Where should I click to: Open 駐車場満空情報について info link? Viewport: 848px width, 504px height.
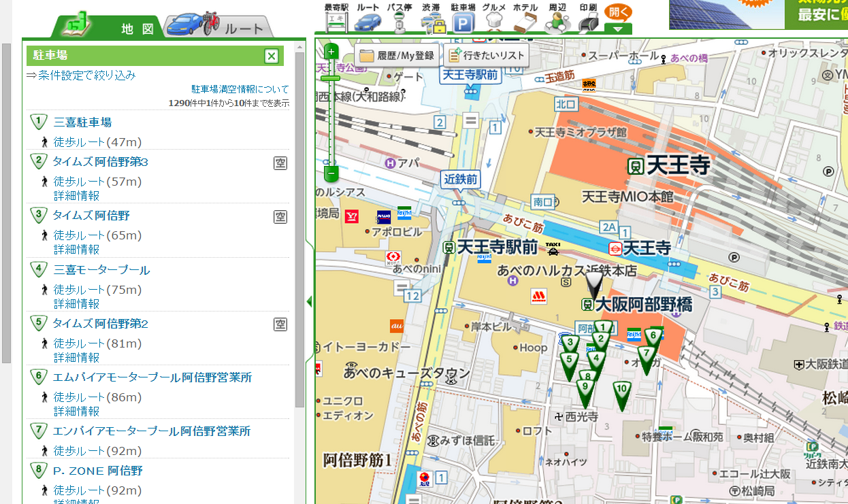click(240, 89)
